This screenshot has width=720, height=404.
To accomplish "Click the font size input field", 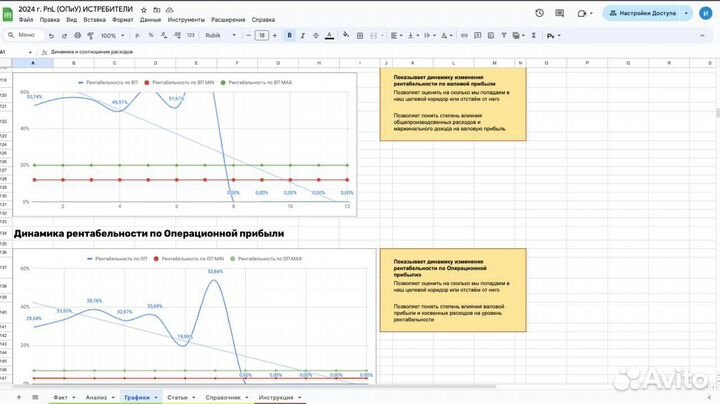I will click(262, 35).
